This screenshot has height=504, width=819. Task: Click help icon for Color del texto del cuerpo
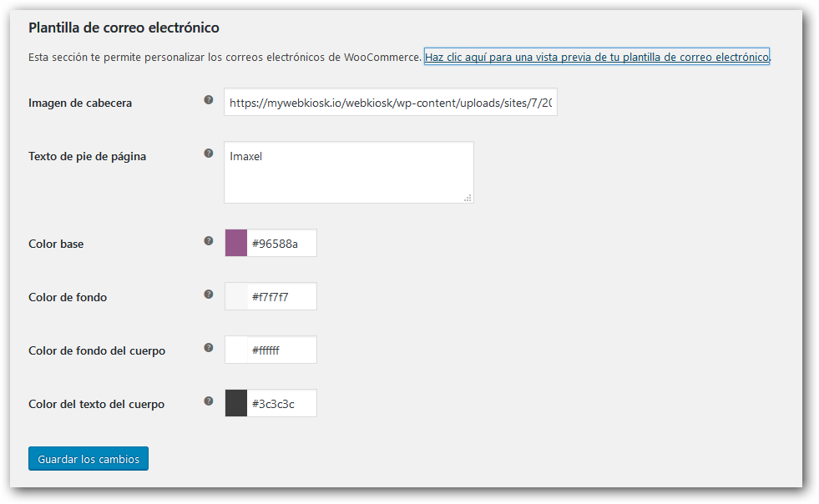(x=209, y=401)
